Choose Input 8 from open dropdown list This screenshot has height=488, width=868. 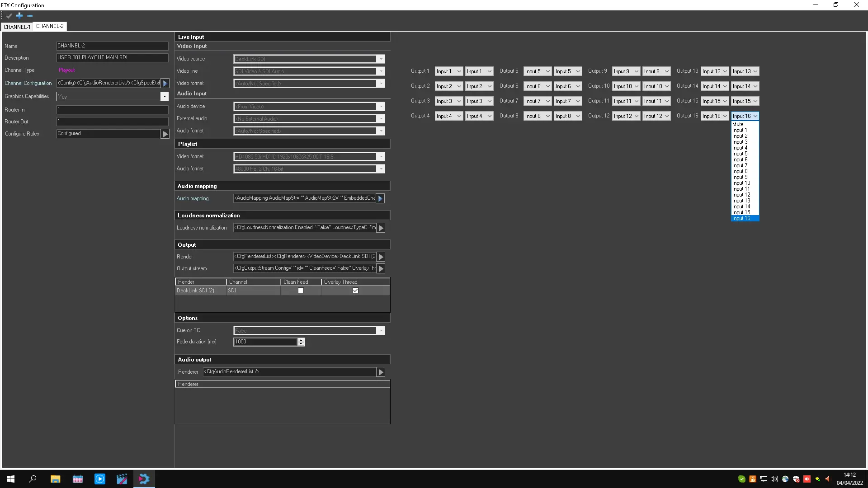point(740,171)
